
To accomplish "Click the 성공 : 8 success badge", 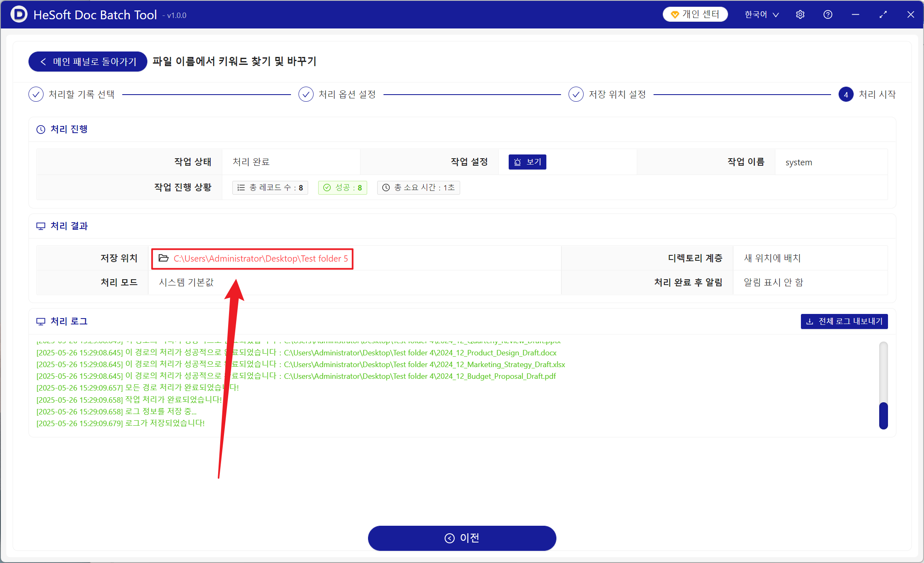I will pyautogui.click(x=343, y=188).
